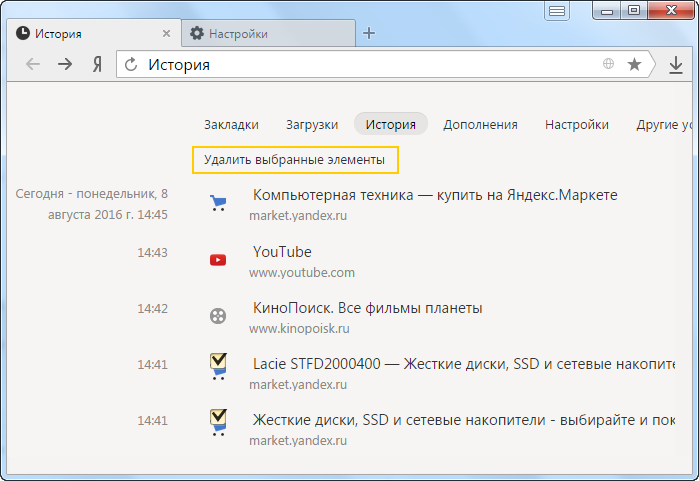Close the История tab
Image resolution: width=699 pixels, height=481 pixels.
point(166,33)
